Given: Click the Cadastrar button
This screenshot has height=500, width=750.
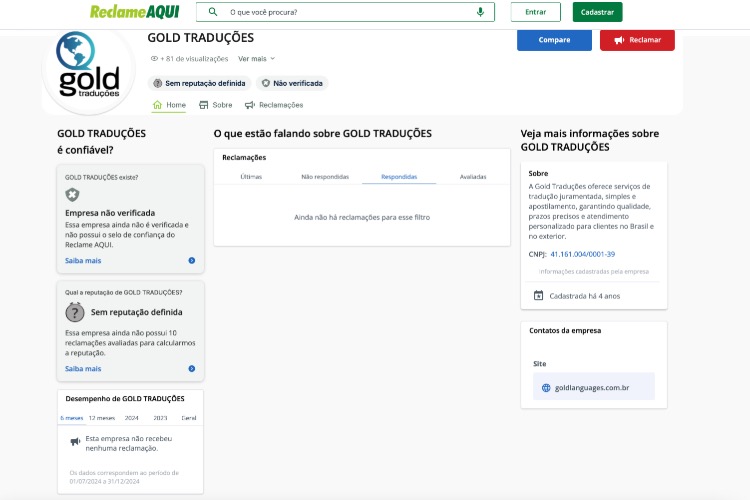Looking at the screenshot, I should click(597, 12).
